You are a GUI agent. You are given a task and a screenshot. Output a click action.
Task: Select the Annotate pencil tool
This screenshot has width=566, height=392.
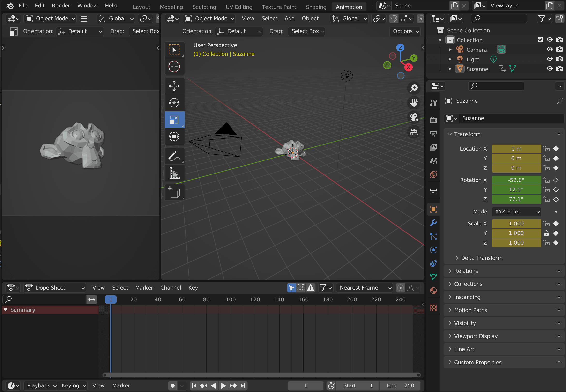tap(174, 156)
